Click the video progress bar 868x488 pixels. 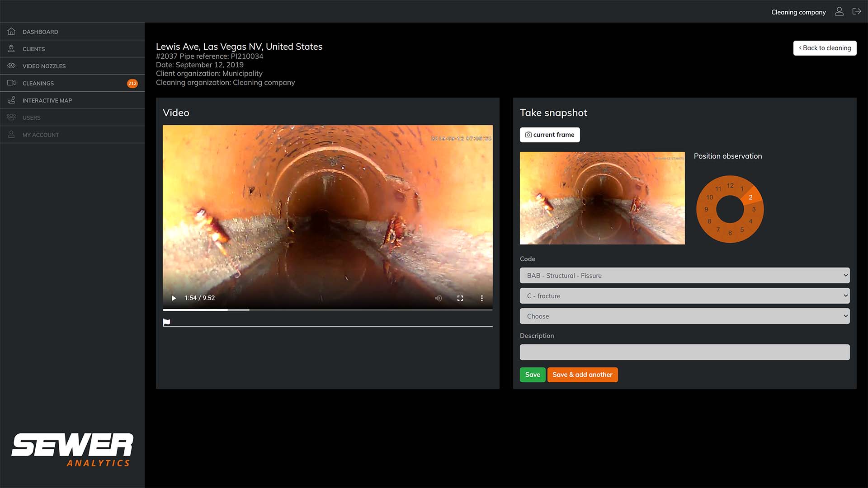pos(327,310)
